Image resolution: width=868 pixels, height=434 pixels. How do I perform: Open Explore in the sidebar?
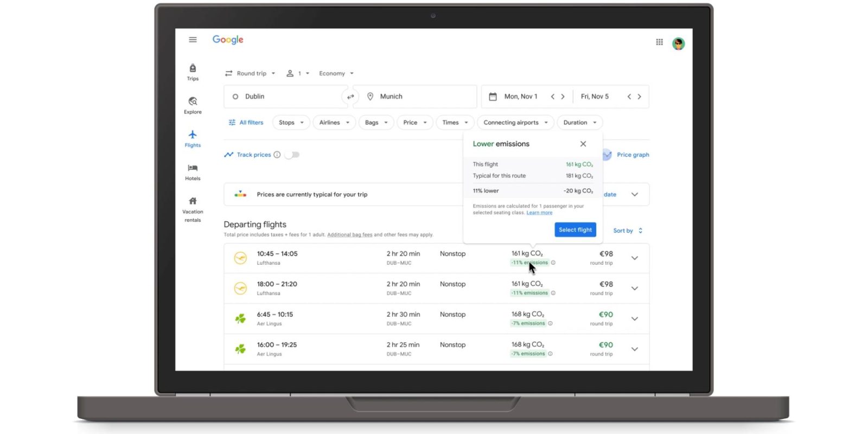pos(193,105)
